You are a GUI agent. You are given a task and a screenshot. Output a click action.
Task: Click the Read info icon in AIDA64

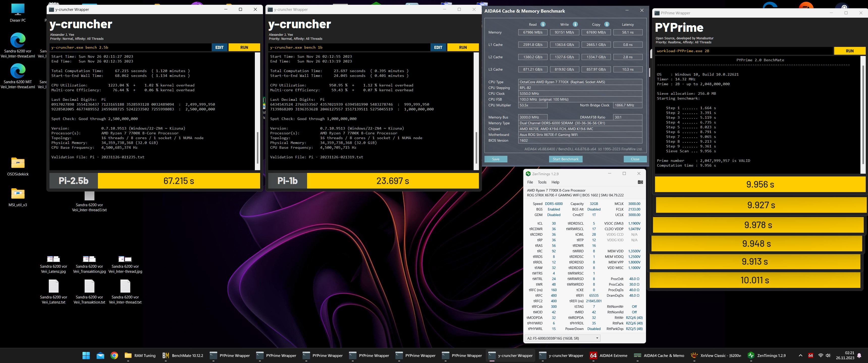(x=543, y=24)
